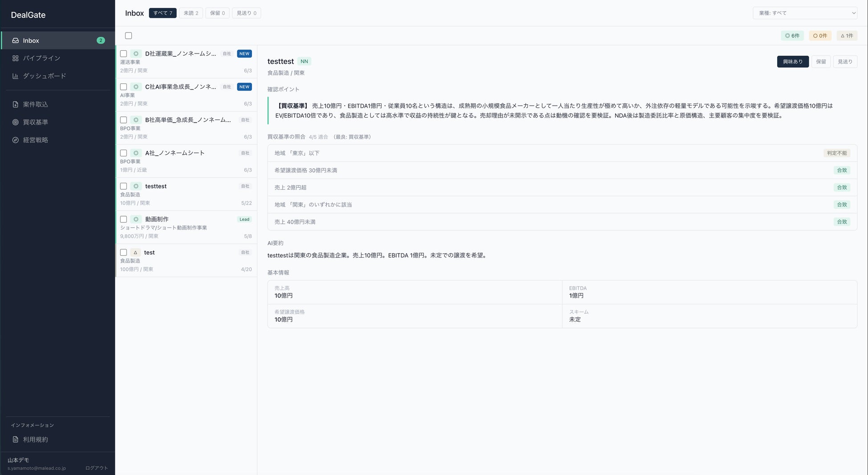
Task: Click the 案件取込 document icon
Action: (x=15, y=104)
